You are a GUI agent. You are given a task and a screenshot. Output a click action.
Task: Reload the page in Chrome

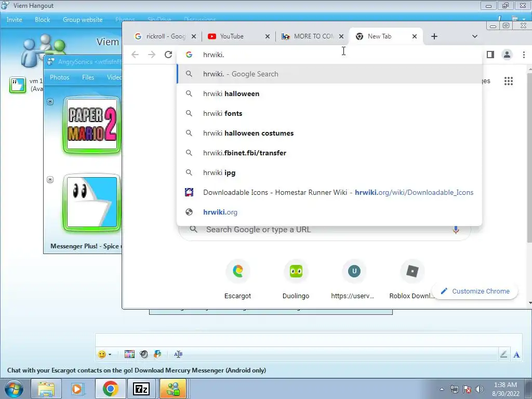pos(168,55)
